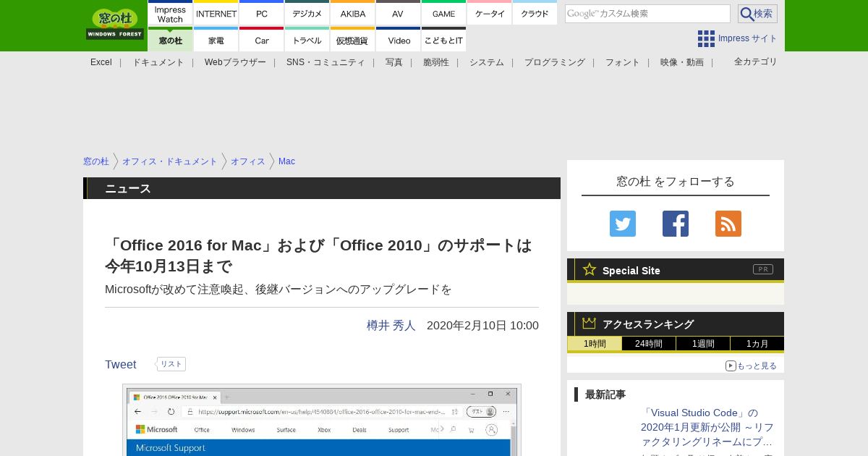Click the Tweet link

[121, 365]
